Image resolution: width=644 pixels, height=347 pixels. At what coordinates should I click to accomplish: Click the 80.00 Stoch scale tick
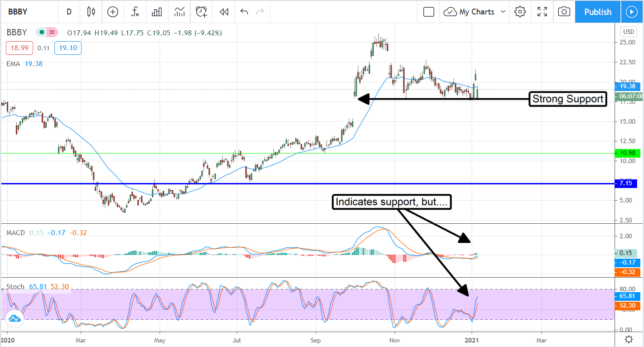[x=628, y=289]
